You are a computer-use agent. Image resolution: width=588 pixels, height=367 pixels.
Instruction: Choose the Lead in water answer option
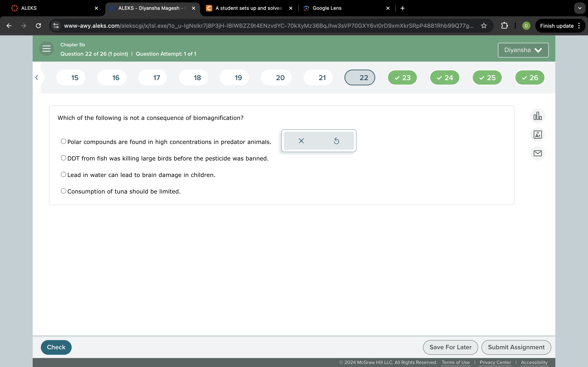click(63, 174)
